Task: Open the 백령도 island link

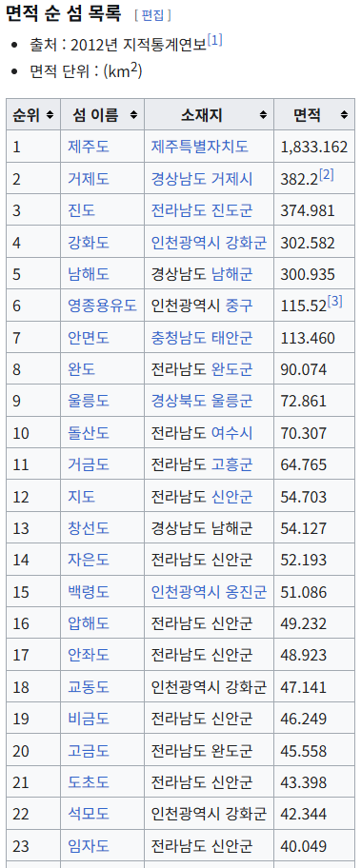Action: coord(89,592)
